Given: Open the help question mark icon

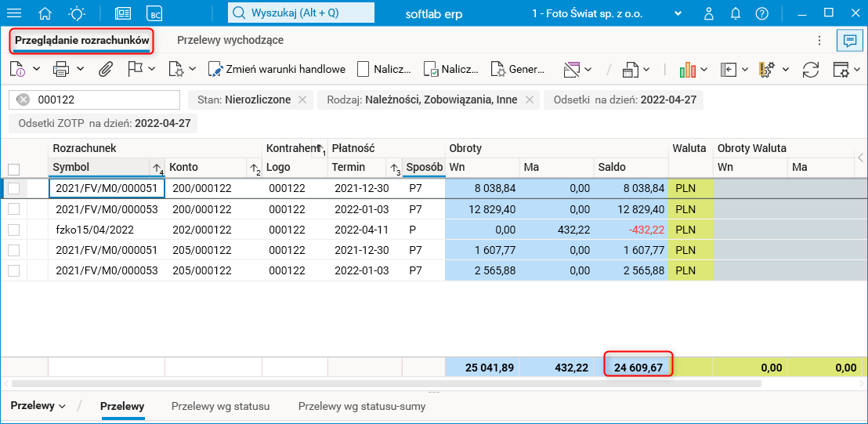Looking at the screenshot, I should coord(761,13).
